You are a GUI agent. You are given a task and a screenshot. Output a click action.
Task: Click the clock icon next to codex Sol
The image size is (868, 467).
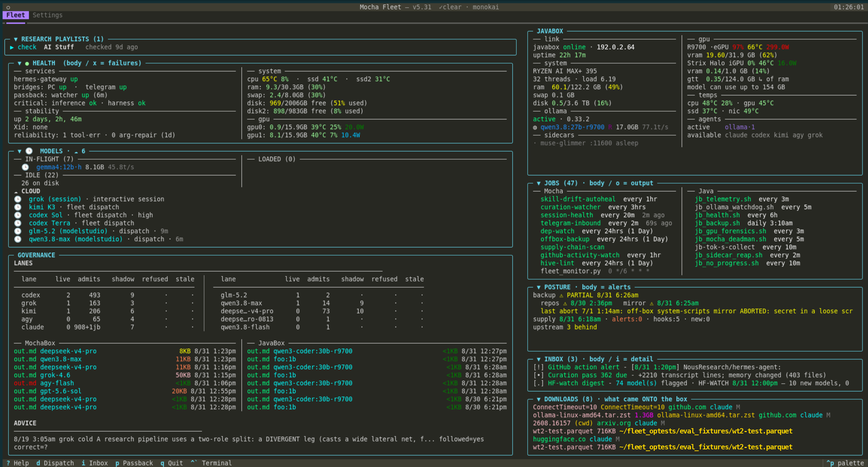tap(18, 215)
